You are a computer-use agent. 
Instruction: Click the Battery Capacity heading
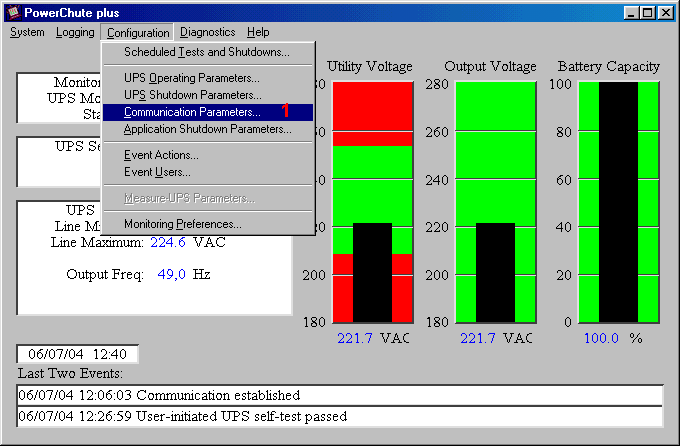click(x=609, y=66)
